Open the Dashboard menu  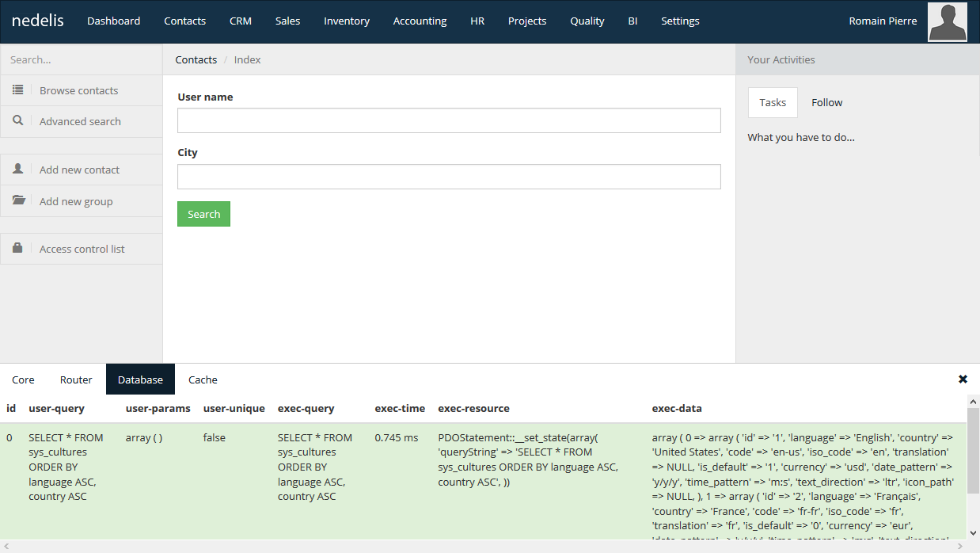(x=113, y=21)
